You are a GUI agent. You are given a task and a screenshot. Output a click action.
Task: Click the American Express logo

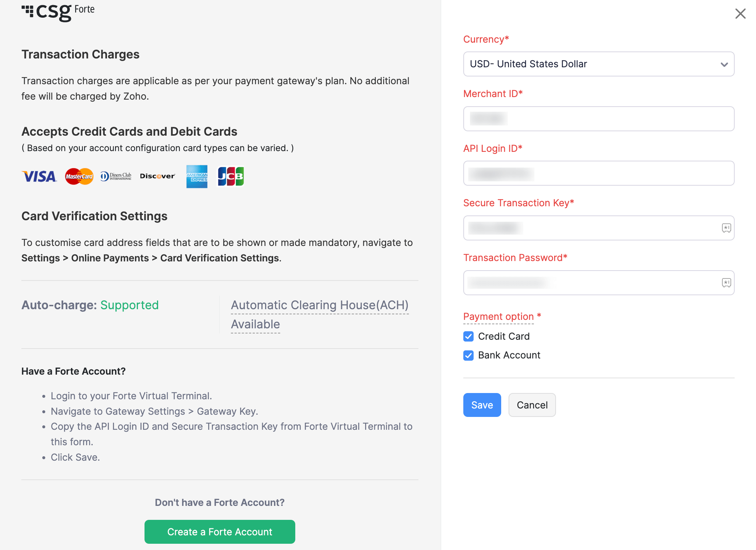197,176
